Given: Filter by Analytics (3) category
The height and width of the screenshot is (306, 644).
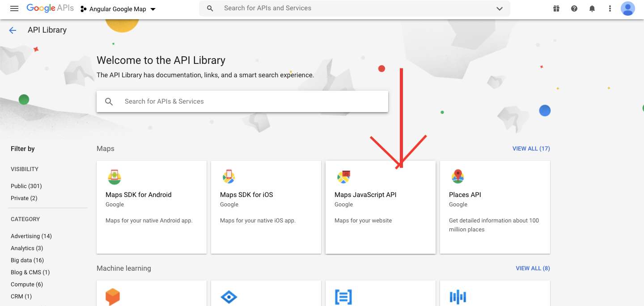Looking at the screenshot, I should tap(27, 248).
